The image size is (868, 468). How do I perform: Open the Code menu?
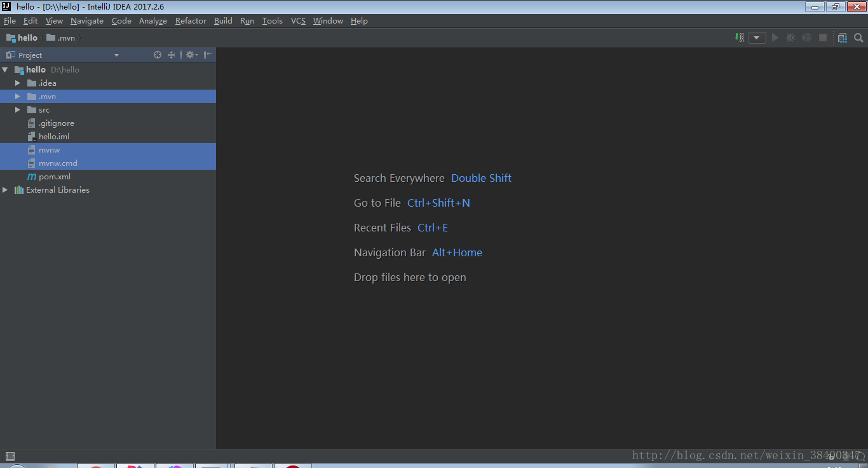(121, 20)
